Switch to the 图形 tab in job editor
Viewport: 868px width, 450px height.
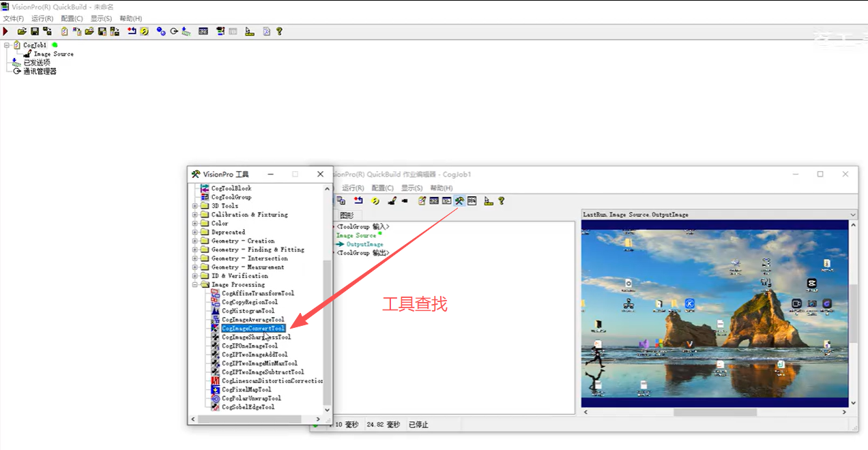coord(347,215)
